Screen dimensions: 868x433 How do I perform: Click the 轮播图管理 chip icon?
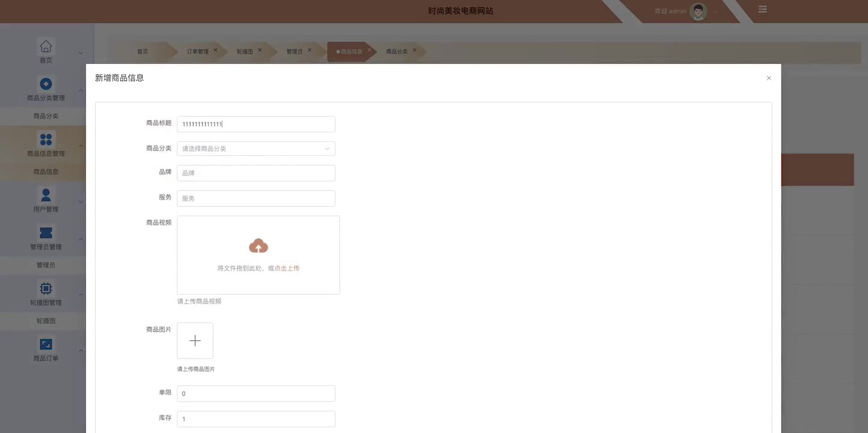click(x=46, y=288)
